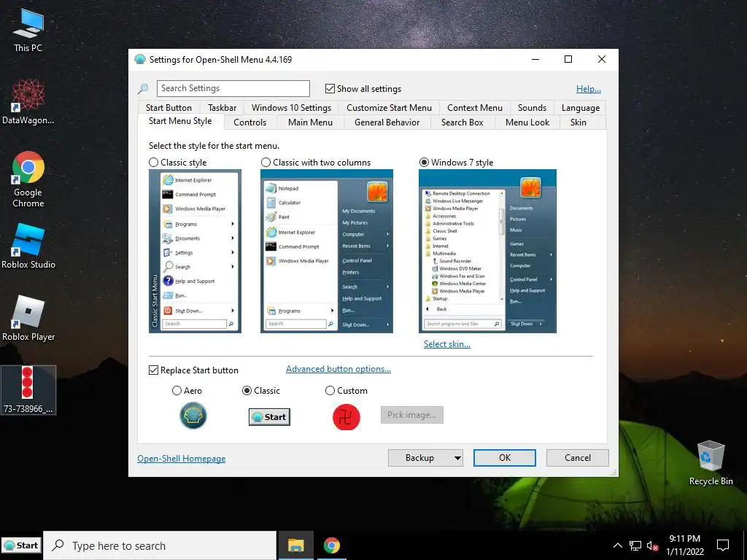This screenshot has height=560, width=747.
Task: Click the Aero shell button preview
Action: [193, 415]
